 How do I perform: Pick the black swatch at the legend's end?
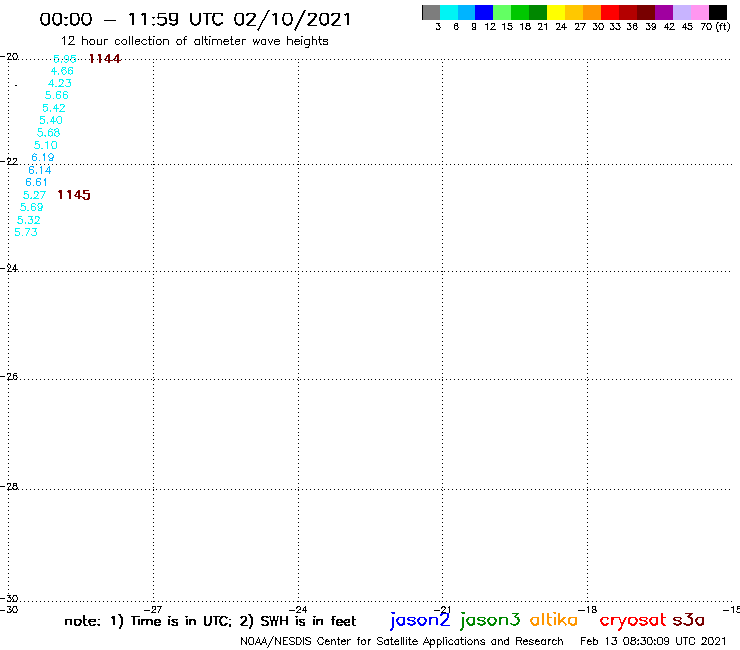click(x=718, y=12)
